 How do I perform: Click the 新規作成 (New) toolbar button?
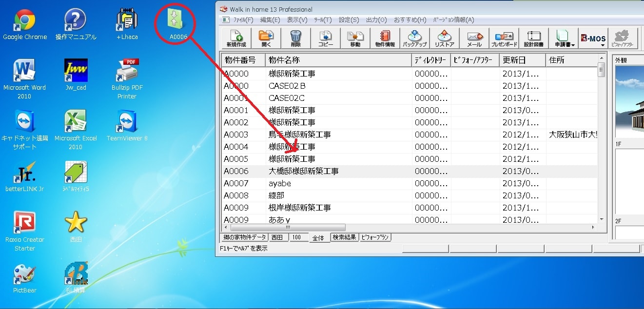click(x=236, y=38)
